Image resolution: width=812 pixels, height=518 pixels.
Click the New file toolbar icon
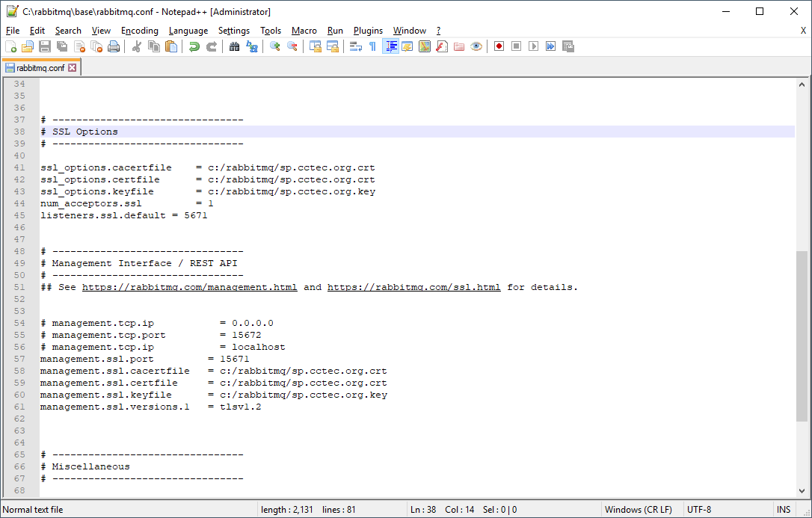[10, 46]
